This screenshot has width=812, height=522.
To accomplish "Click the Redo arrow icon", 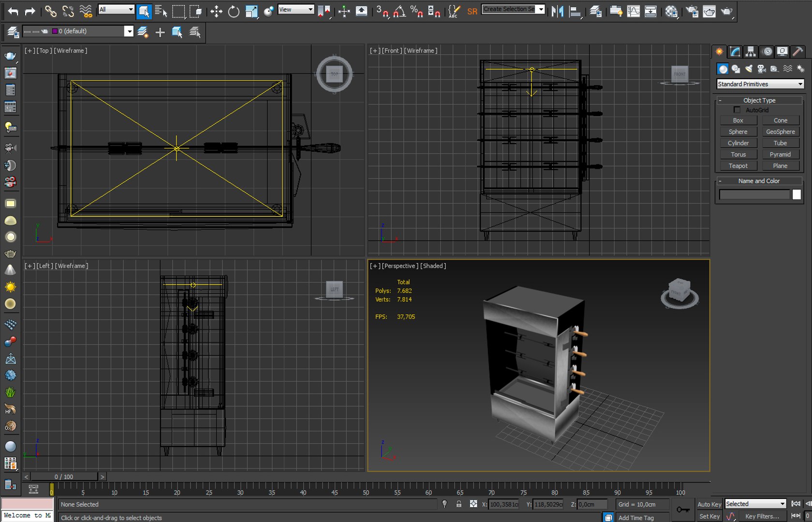I will click(x=30, y=11).
